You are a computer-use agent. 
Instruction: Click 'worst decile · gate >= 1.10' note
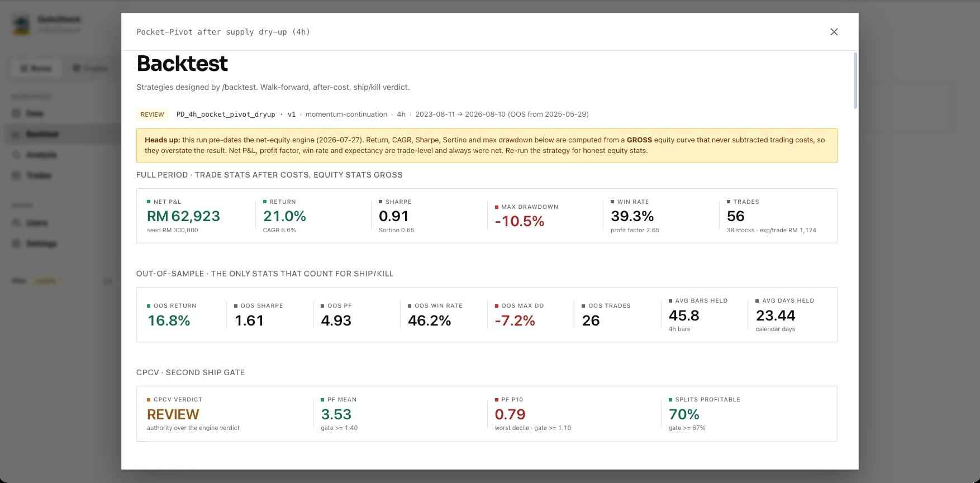pyautogui.click(x=532, y=428)
